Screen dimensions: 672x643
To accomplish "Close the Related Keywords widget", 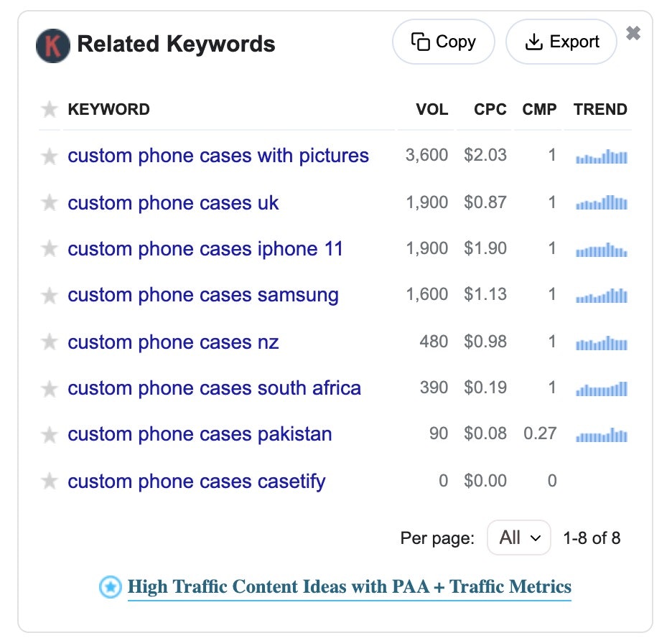I will (x=633, y=33).
